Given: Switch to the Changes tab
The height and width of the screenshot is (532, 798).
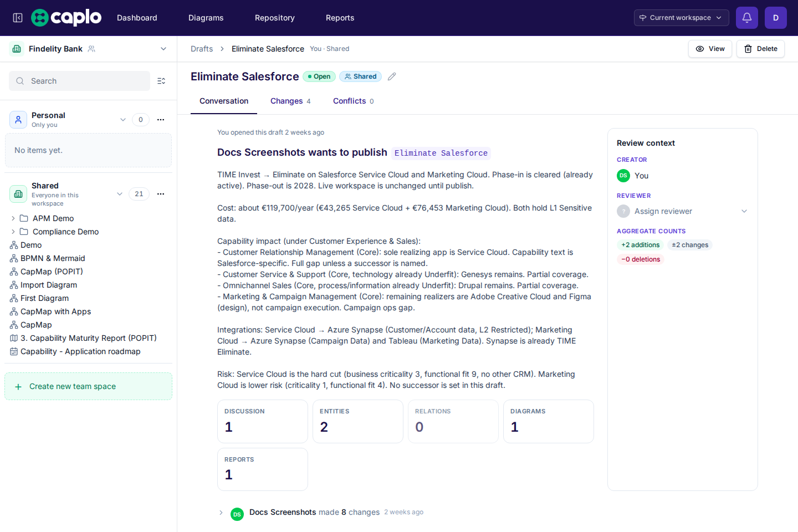Looking at the screenshot, I should [290, 101].
